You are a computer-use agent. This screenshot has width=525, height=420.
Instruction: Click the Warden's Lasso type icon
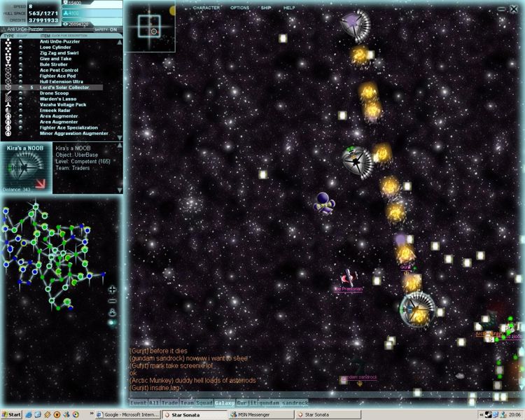coord(8,99)
